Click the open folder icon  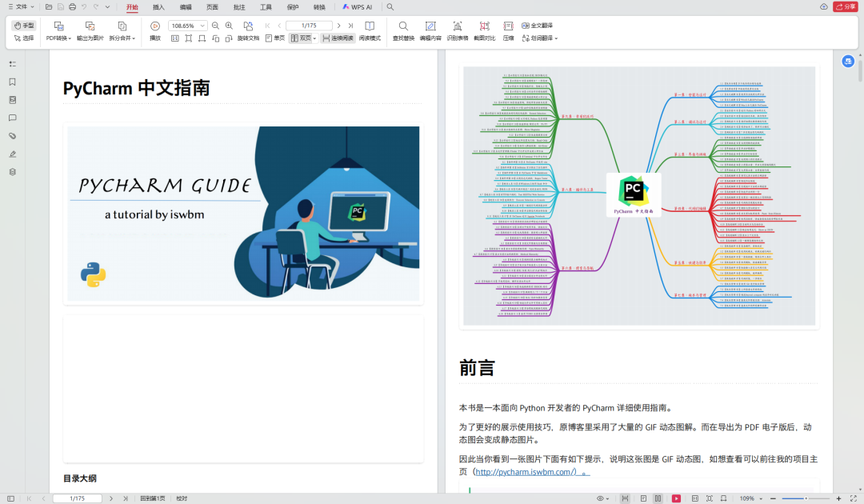click(49, 7)
